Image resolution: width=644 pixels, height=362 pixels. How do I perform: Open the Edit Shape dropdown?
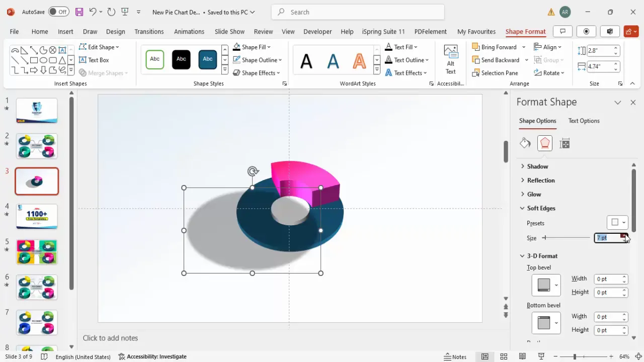coord(99,47)
